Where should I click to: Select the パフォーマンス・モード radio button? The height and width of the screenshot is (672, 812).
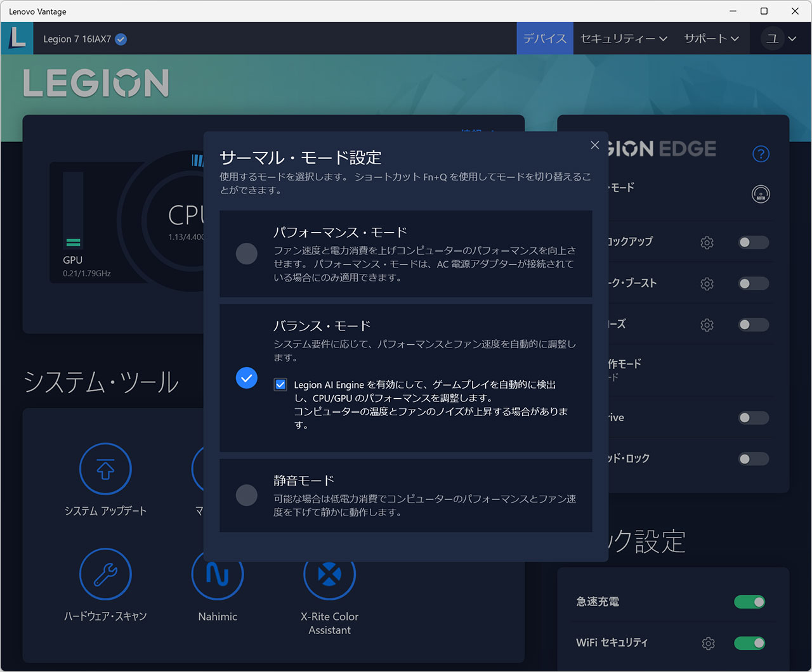(x=247, y=254)
